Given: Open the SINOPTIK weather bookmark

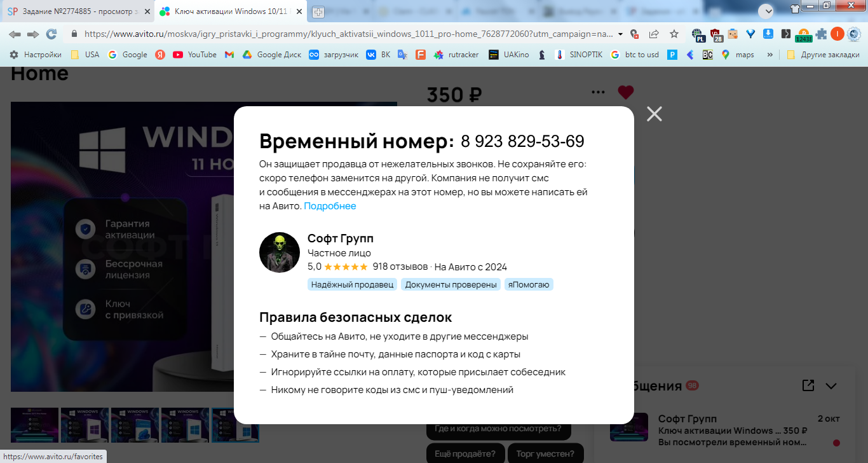Looking at the screenshot, I should pos(578,55).
